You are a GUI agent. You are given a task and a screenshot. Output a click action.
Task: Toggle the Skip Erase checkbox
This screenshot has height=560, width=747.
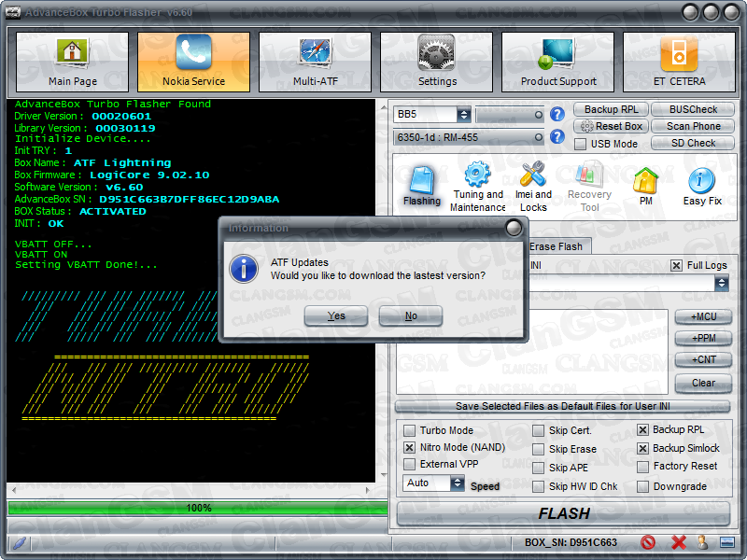tap(539, 449)
